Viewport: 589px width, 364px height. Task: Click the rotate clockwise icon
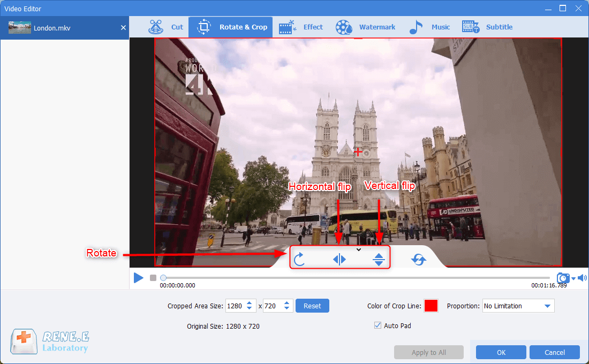point(299,259)
